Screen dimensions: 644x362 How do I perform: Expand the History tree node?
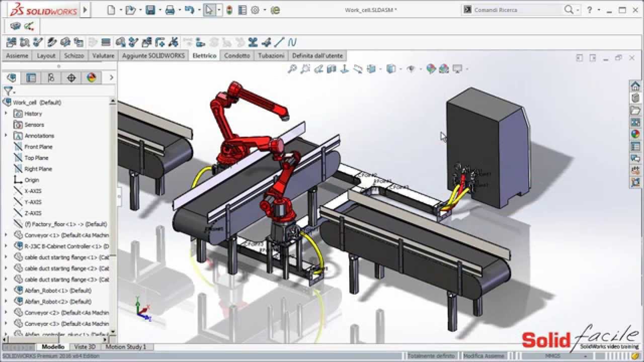[6, 114]
